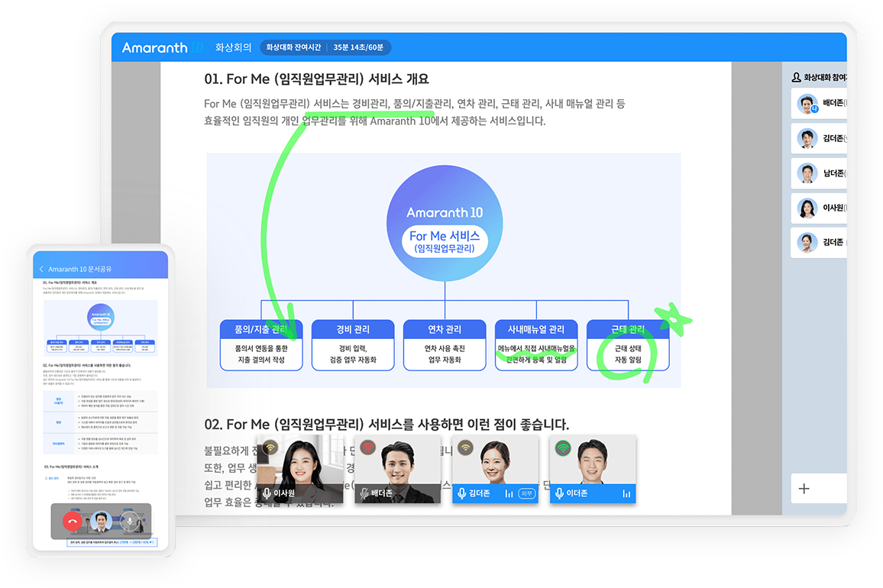Screen dimensions: 883x588
Task: Click the For Me 서비스 circle in the diagram
Action: coord(445,223)
